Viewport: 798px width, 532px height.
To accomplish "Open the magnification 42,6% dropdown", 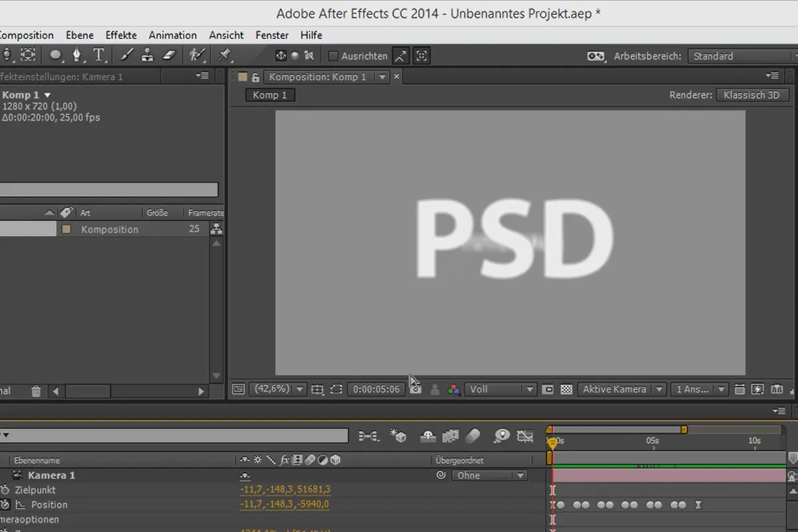I will 277,390.
